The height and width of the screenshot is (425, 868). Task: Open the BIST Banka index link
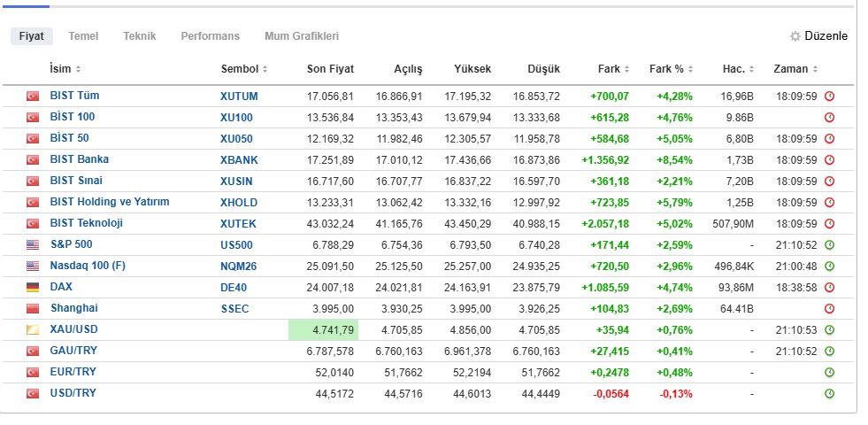pyautogui.click(x=79, y=159)
